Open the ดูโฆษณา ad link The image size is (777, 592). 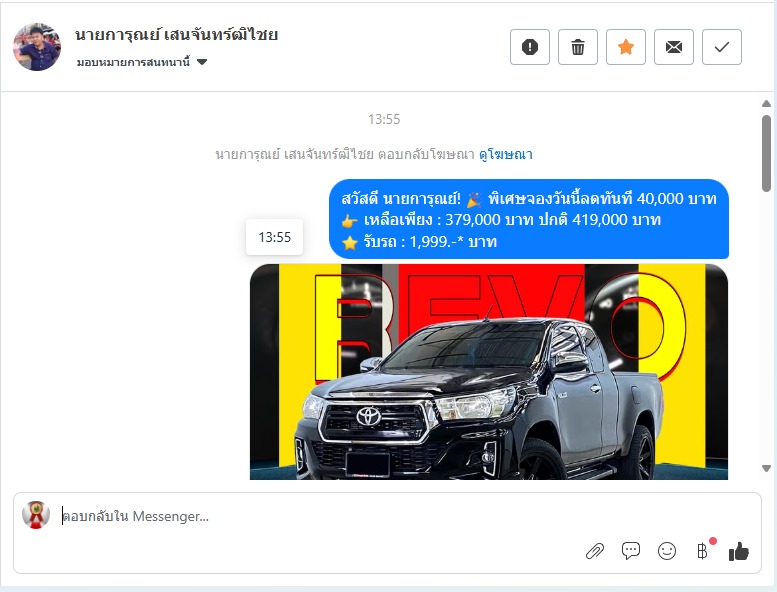point(505,154)
